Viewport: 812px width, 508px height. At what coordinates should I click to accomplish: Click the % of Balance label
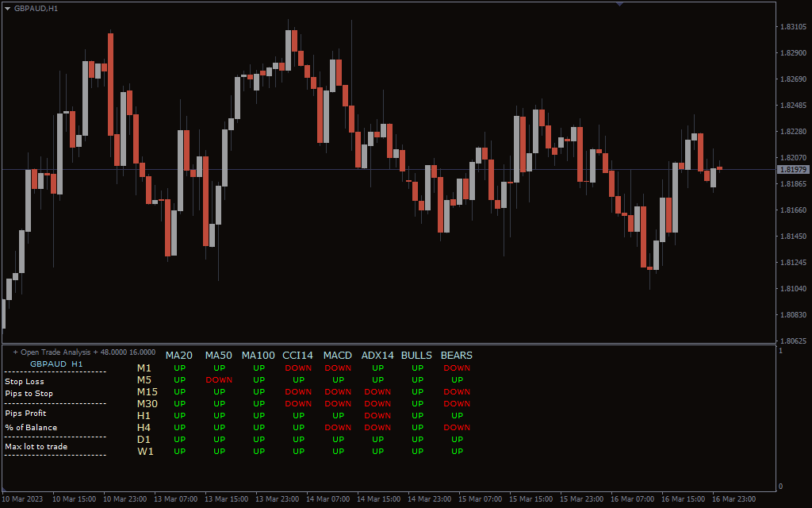pos(31,428)
